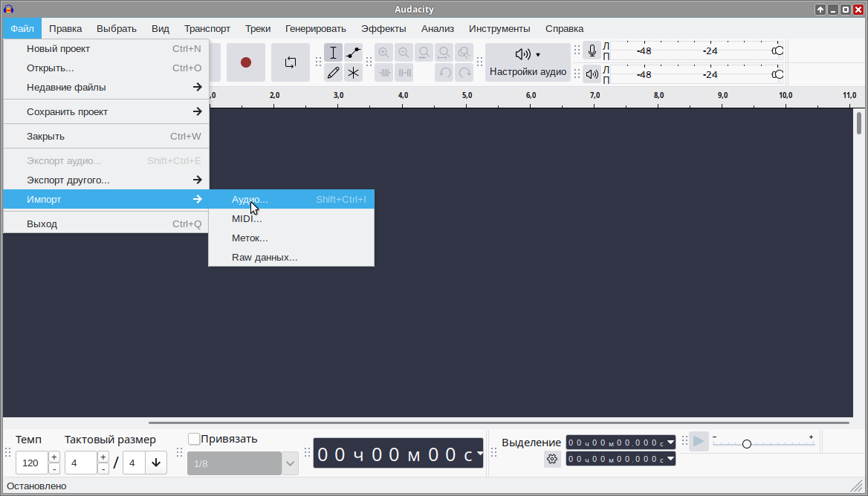Open the Треки menu
The image size is (868, 496).
tap(258, 29)
